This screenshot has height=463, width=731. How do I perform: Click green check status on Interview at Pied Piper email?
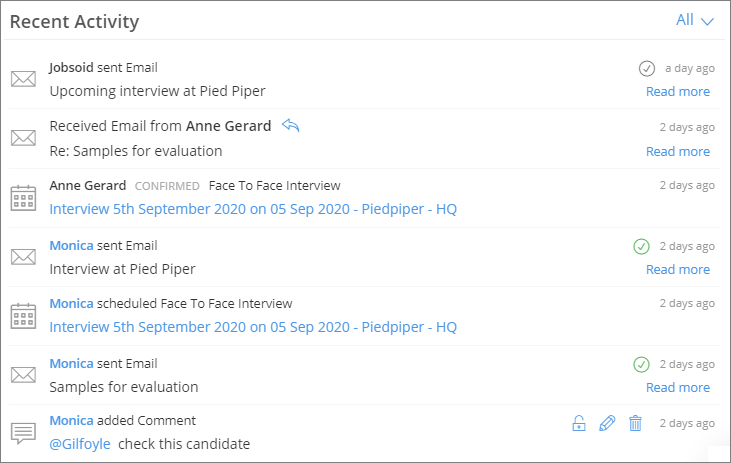pyautogui.click(x=642, y=246)
